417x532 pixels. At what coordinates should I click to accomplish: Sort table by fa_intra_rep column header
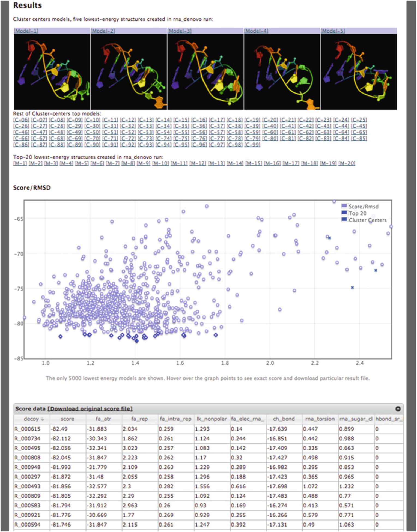176,419
